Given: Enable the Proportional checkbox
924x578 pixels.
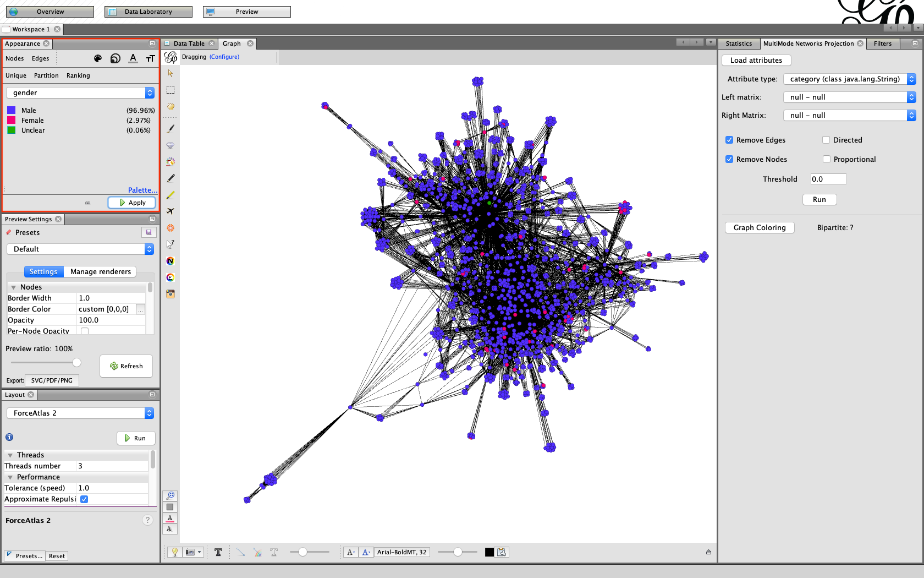Looking at the screenshot, I should pyautogui.click(x=827, y=159).
